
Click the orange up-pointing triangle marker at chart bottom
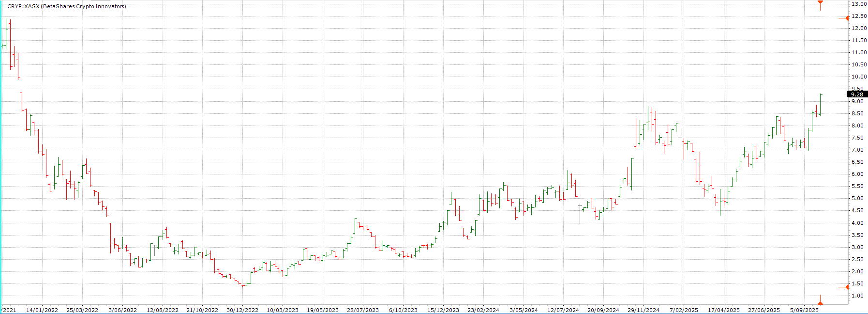820,303
